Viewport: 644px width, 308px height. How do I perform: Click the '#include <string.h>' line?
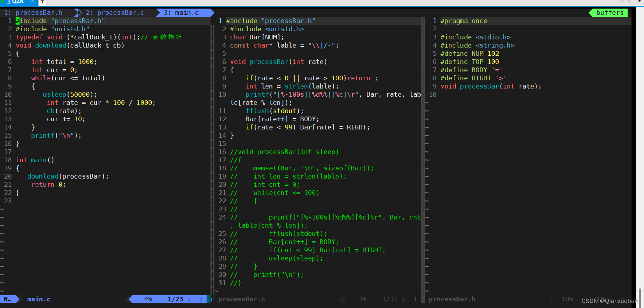pos(478,45)
